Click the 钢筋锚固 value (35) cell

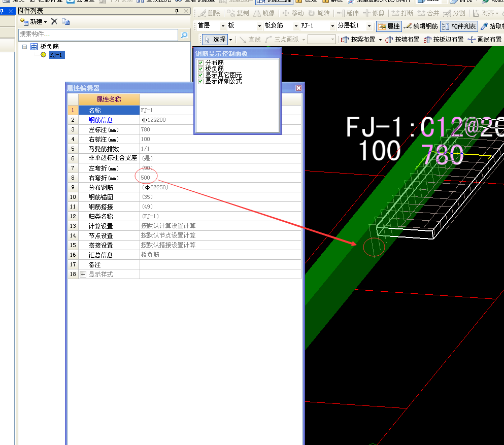[x=220, y=197]
